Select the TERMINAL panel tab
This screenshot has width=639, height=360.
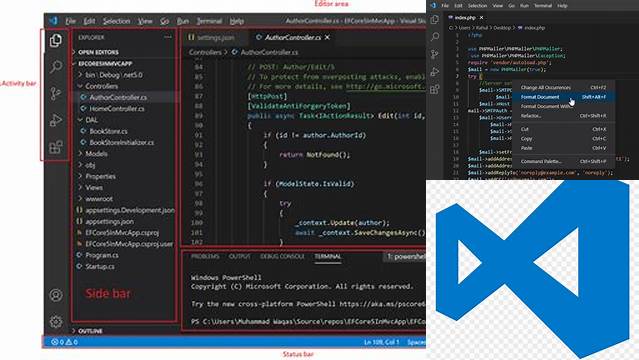[x=328, y=256]
